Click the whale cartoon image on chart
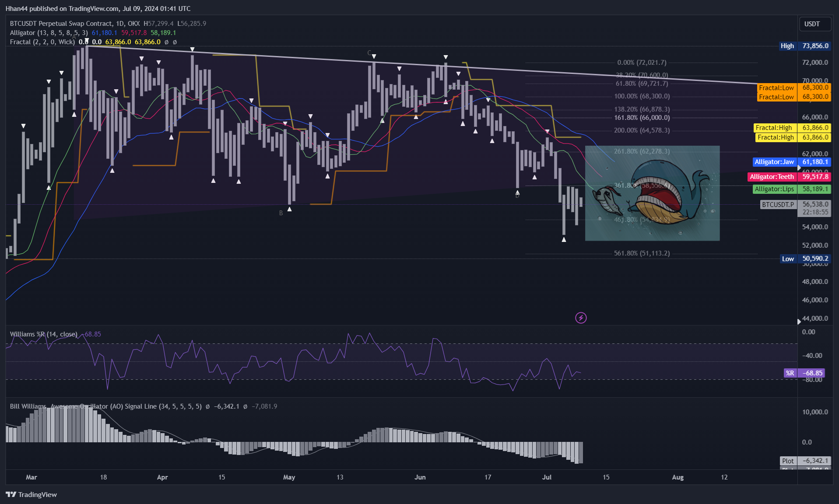839x504 pixels. point(652,193)
